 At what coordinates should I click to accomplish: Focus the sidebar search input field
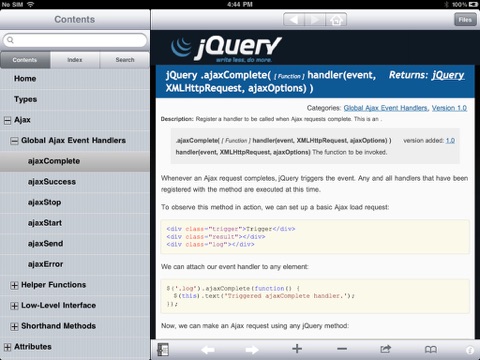click(x=75, y=40)
